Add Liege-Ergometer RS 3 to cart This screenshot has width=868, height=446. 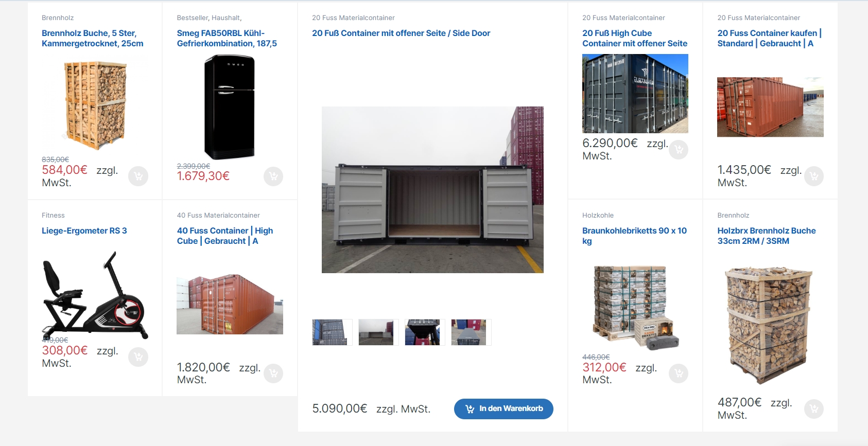(x=138, y=357)
